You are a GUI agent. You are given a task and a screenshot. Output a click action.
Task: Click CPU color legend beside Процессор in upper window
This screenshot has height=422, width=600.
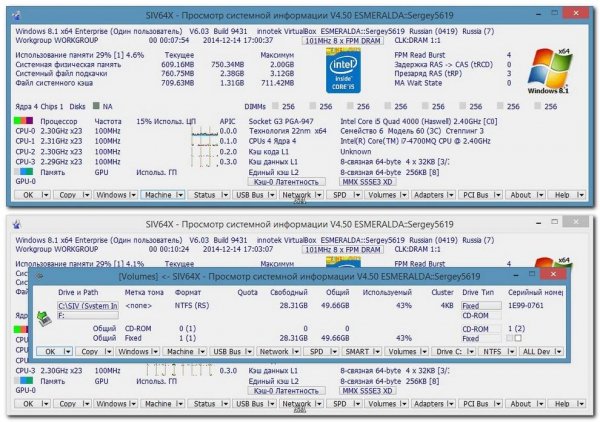pos(23,121)
